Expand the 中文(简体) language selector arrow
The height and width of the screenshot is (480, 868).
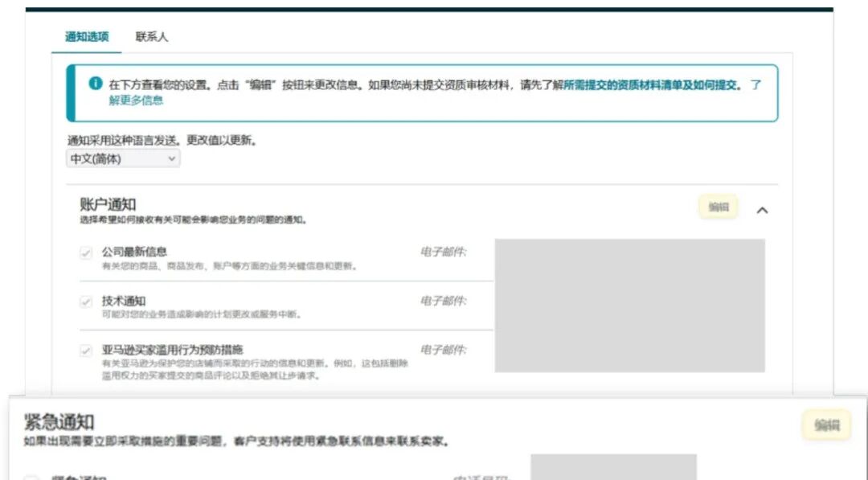point(172,158)
